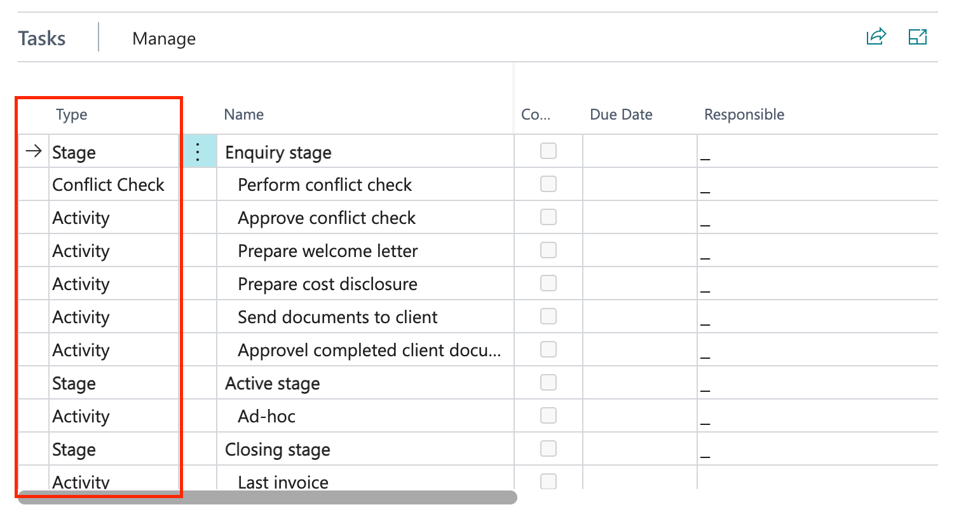Select the Responsible cell for Closing stage
The height and width of the screenshot is (514, 980).
pos(817,449)
